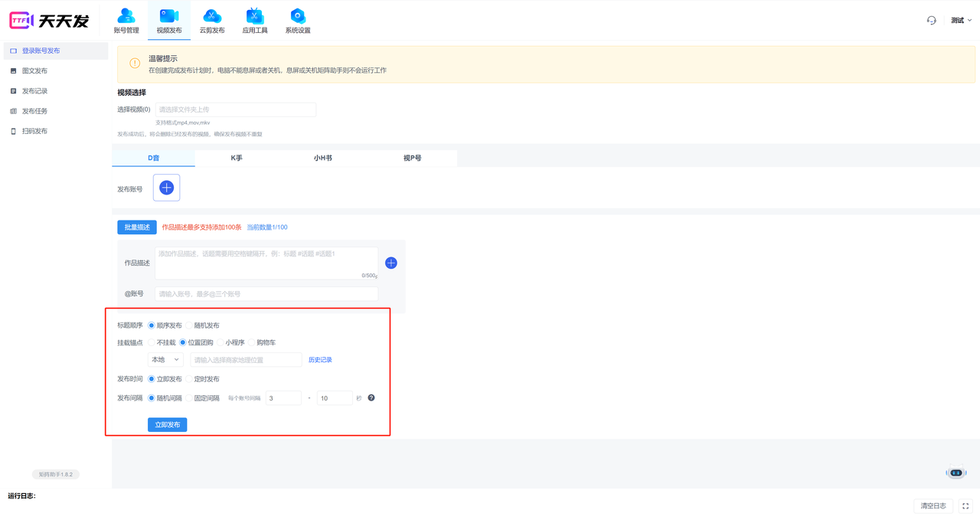Select the 随机发布 radio option
Screen dimensions: 980x523
point(190,325)
